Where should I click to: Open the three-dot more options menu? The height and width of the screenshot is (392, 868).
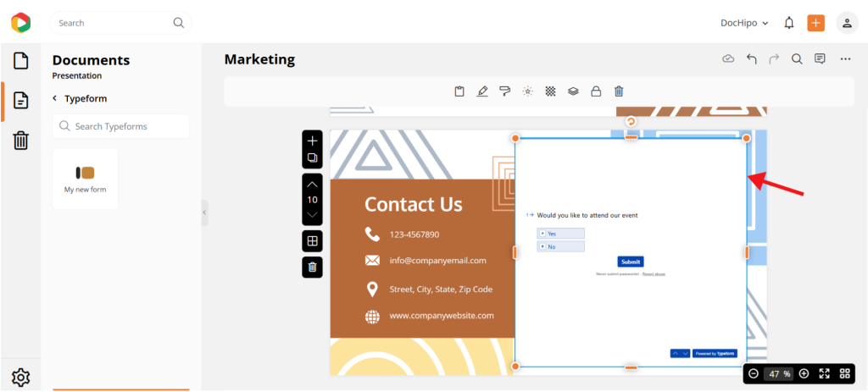[x=845, y=59]
